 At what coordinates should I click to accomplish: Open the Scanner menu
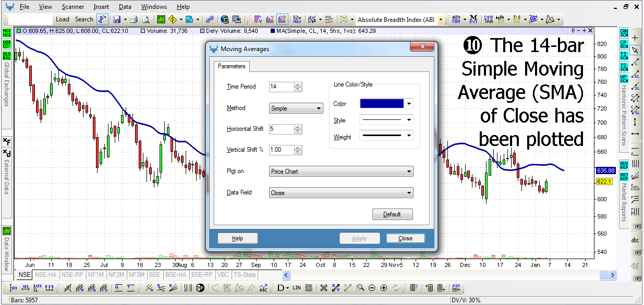pos(73,7)
